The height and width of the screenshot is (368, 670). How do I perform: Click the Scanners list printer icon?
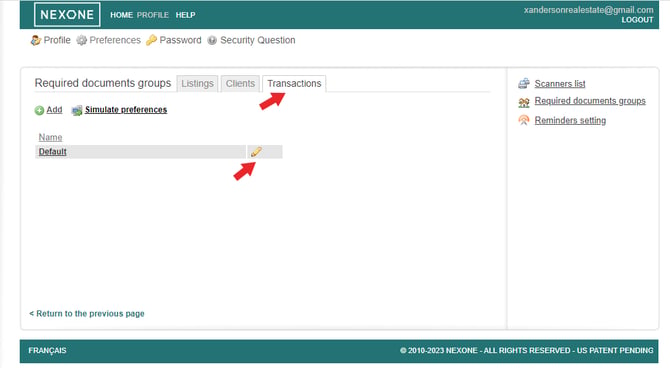pos(524,83)
